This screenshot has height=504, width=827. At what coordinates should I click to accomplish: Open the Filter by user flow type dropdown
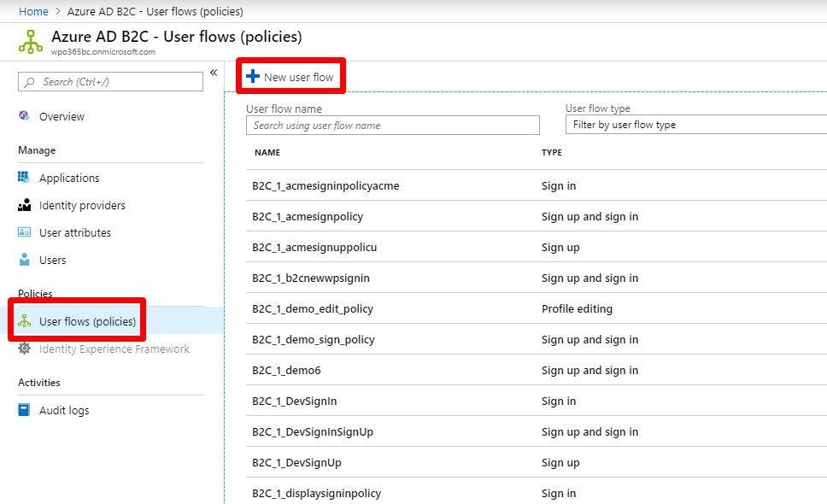[696, 125]
